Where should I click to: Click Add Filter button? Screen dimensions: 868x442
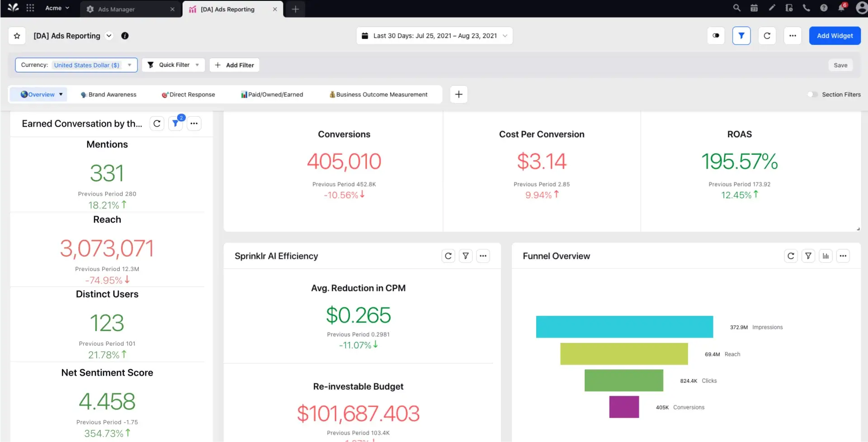pyautogui.click(x=234, y=65)
